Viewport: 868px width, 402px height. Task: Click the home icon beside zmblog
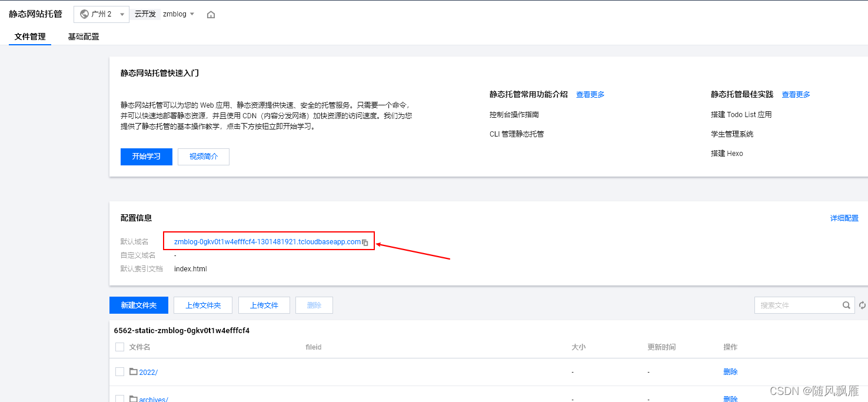coord(211,14)
